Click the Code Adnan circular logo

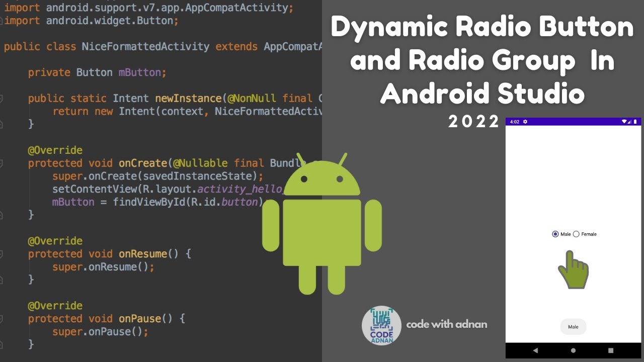(x=381, y=325)
